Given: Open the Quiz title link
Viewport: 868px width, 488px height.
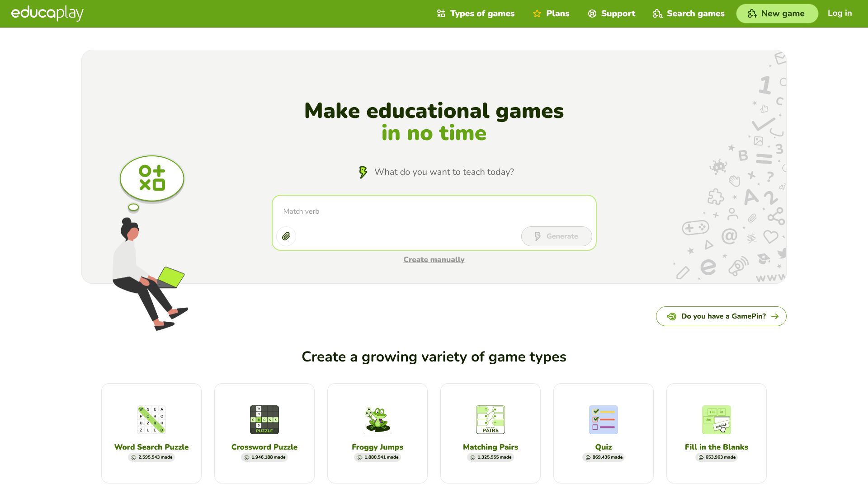Looking at the screenshot, I should pos(604,447).
